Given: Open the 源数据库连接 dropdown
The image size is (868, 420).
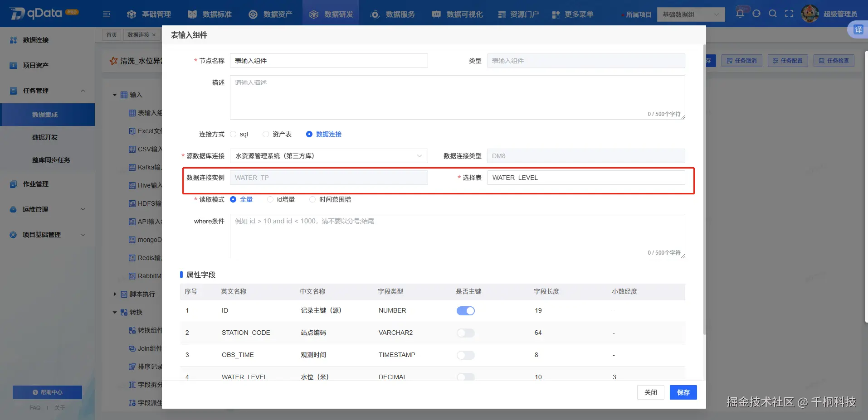Looking at the screenshot, I should pos(329,156).
